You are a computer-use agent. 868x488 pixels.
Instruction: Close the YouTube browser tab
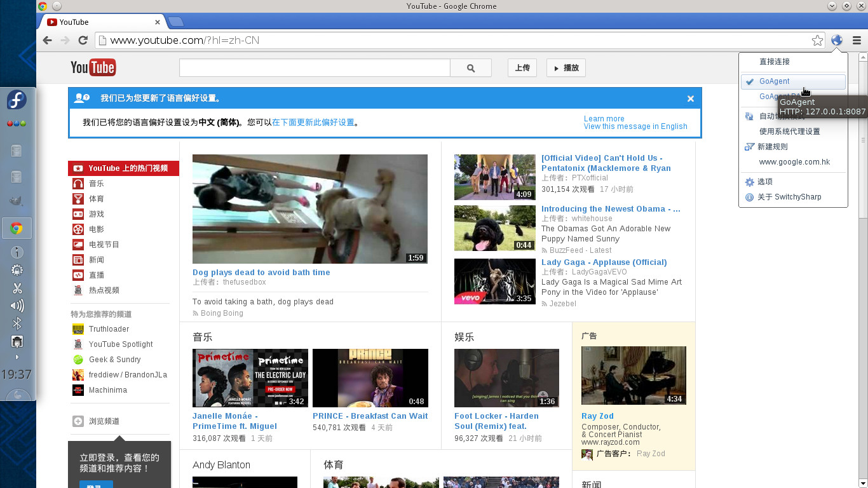[158, 22]
